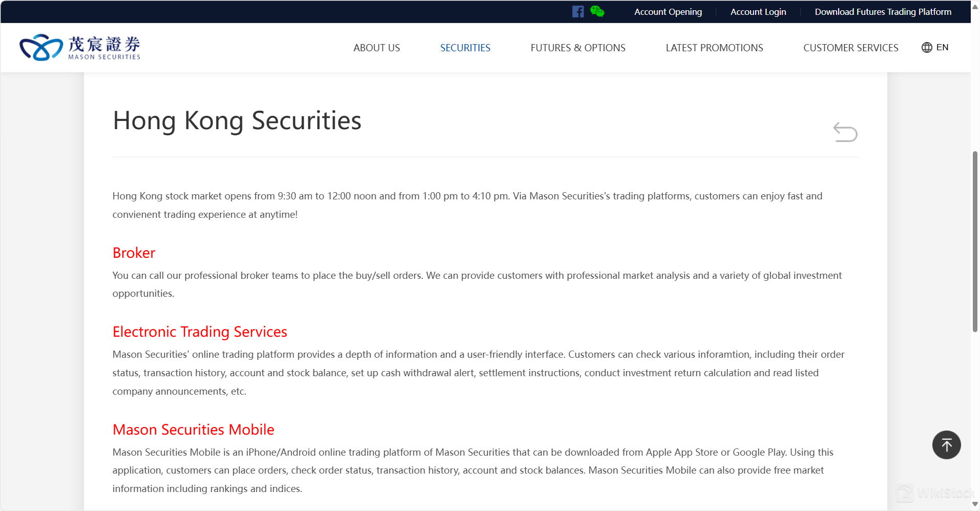
Task: Click Download Futures Trading Platform
Action: tap(883, 12)
